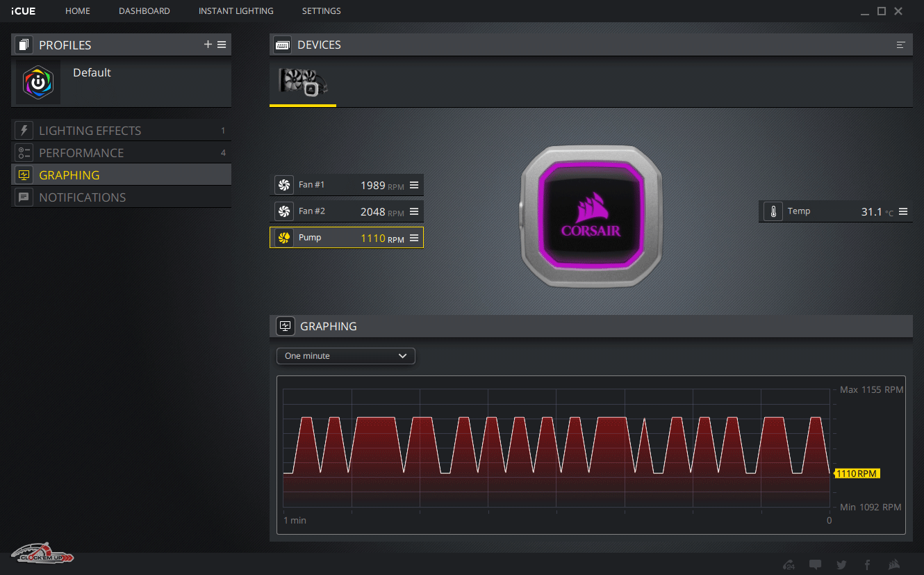Viewport: 924px width, 575px height.
Task: Add a new profile with the plus icon
Action: tap(208, 44)
